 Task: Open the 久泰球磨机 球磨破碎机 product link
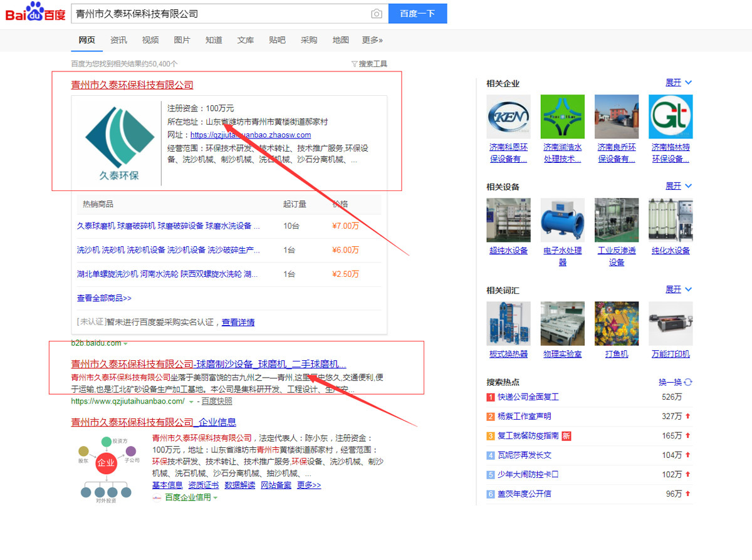[168, 226]
